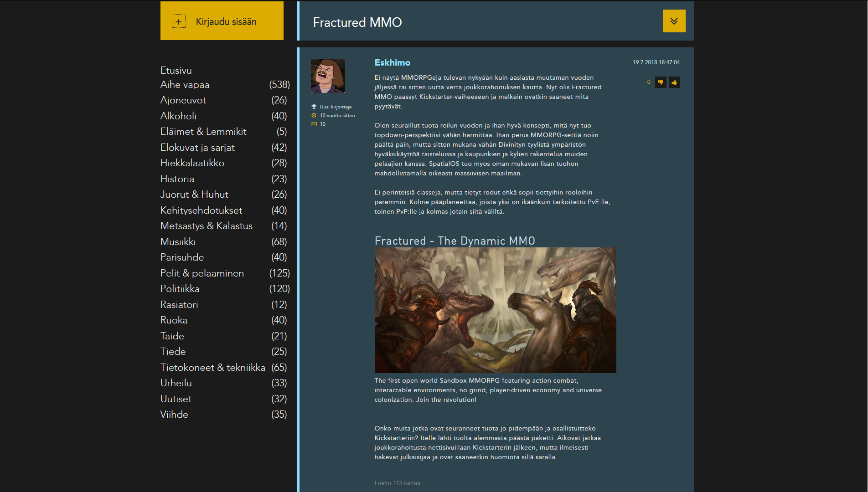Click the plus icon beside Kirjaudu sisään
Viewport: 868px width, 492px height.
tap(179, 21)
